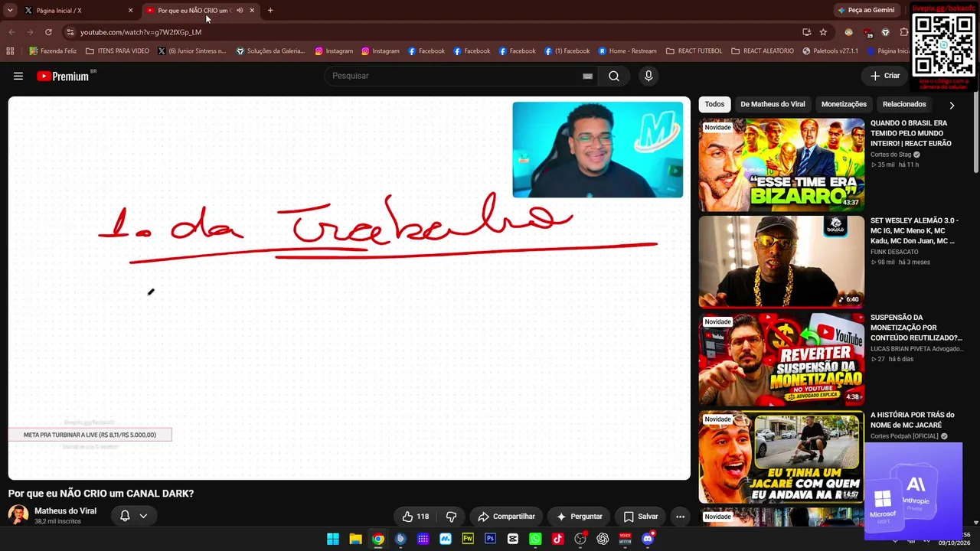Image resolution: width=980 pixels, height=551 pixels.
Task: Open Photoshop from the taskbar
Action: [490, 539]
